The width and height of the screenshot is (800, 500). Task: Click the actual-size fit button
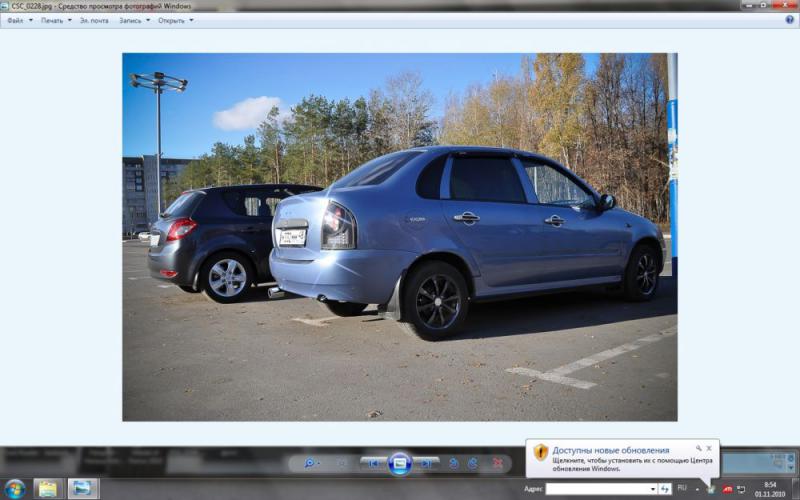point(343,463)
